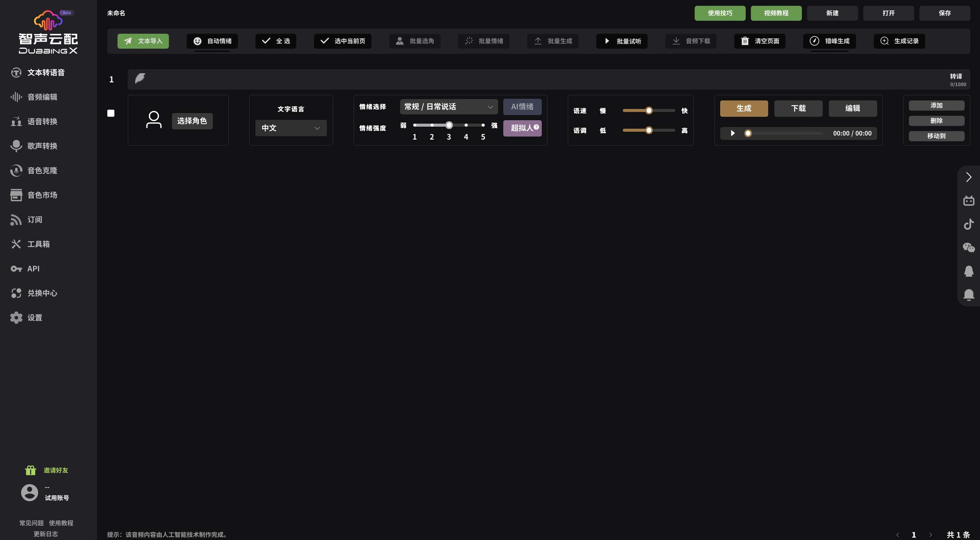Click the Bilibili icon in right panel
Screen dimensions: 980x540
[x=968, y=201]
